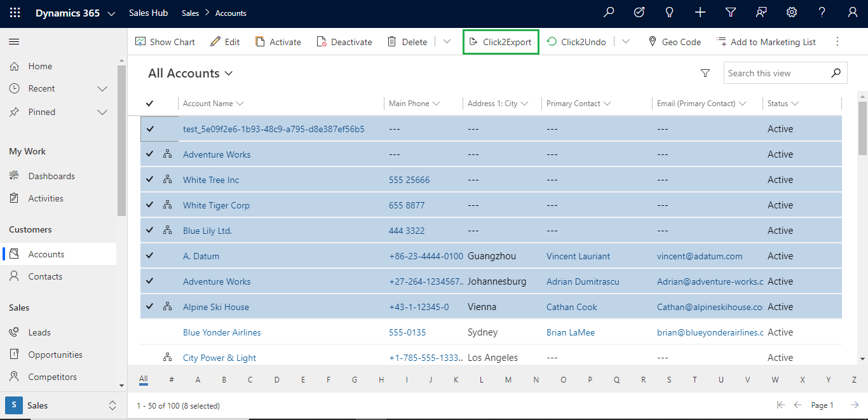Click the Deactivate button

tap(344, 41)
